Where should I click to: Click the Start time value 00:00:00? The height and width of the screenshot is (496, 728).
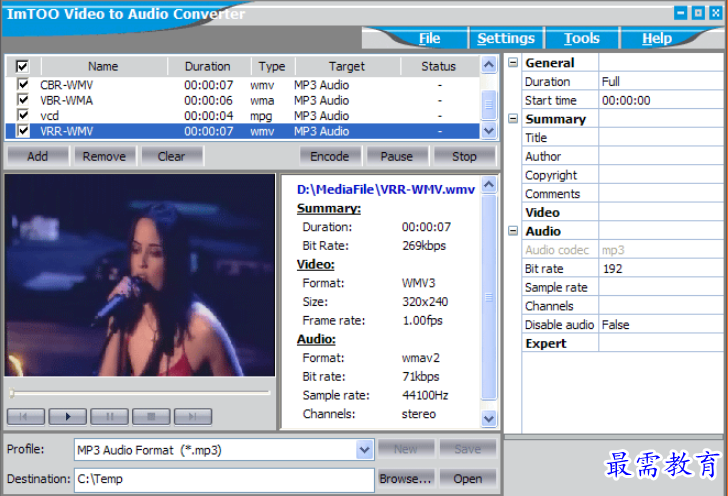coord(661,100)
